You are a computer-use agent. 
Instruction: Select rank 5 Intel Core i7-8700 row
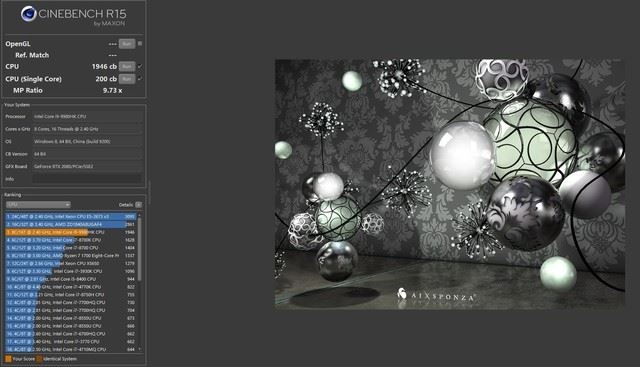pos(71,248)
